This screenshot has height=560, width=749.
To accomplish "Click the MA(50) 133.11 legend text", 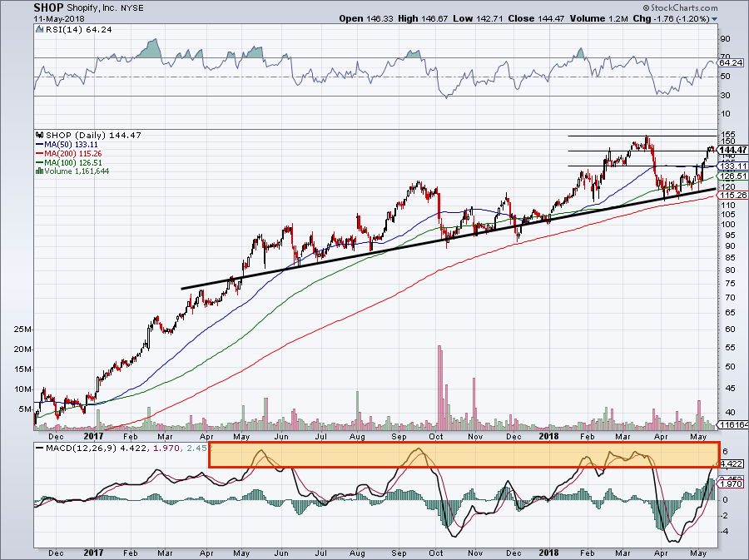I will point(71,145).
